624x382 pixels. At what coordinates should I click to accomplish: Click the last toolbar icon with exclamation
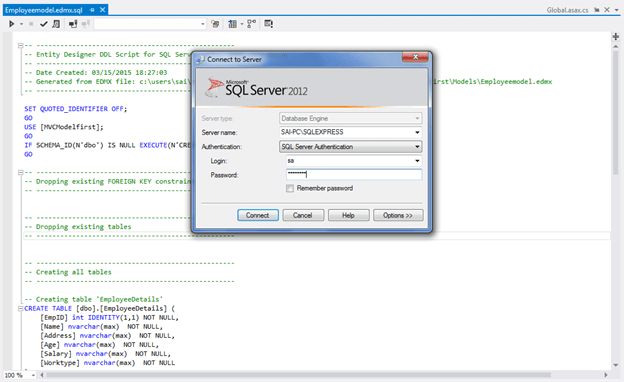coord(269,24)
